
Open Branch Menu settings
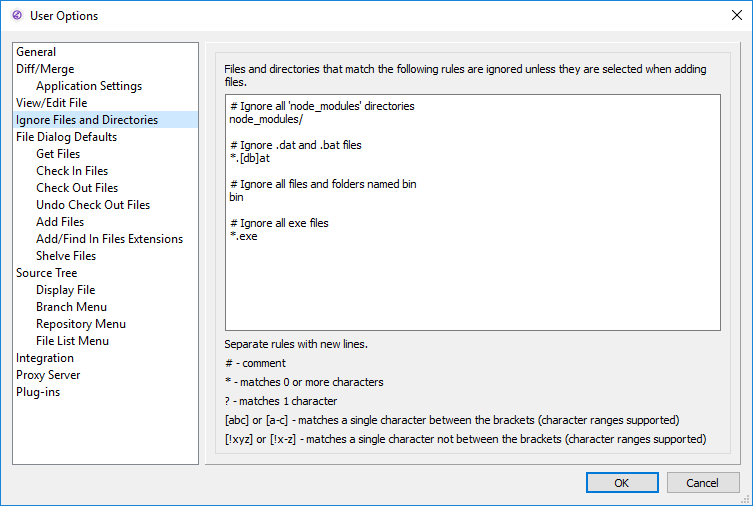[x=71, y=307]
